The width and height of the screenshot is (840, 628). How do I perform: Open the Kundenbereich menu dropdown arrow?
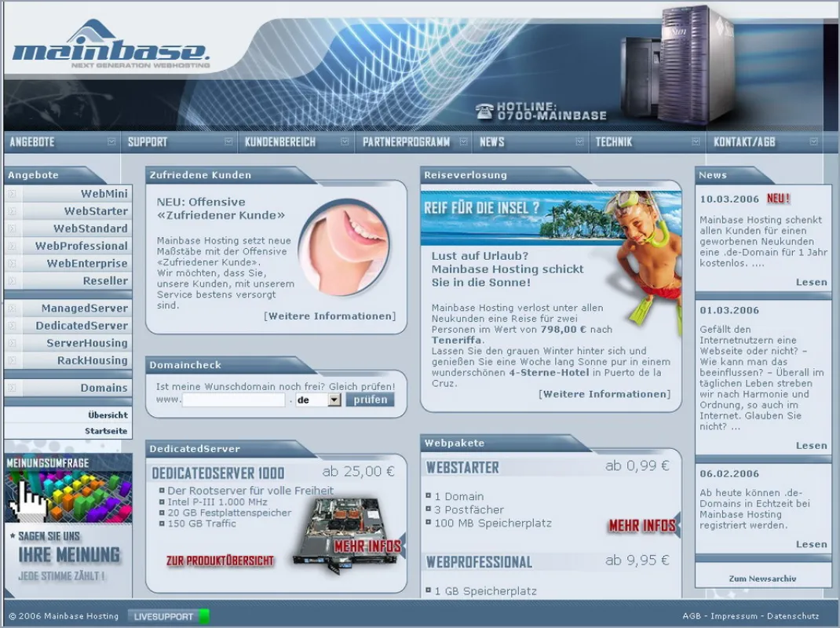point(345,141)
